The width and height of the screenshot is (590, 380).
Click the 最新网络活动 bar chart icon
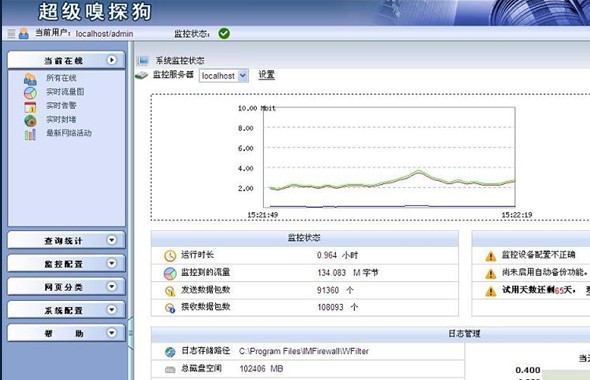coord(30,134)
